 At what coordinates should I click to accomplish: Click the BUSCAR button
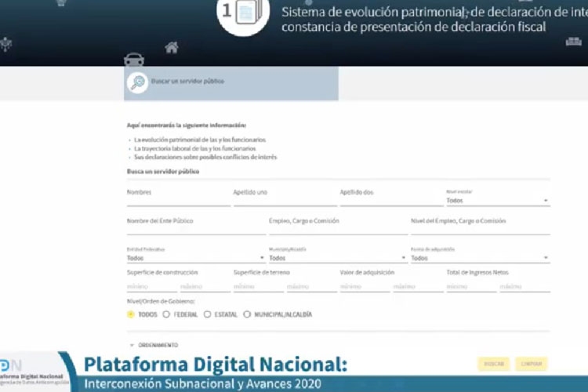coord(493,364)
